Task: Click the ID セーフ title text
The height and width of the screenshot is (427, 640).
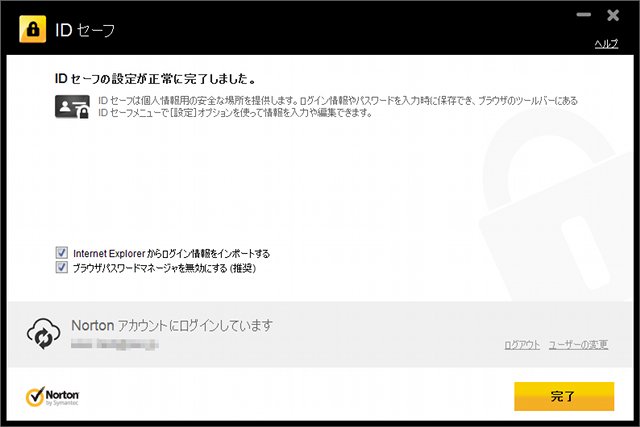Action: pos(85,30)
